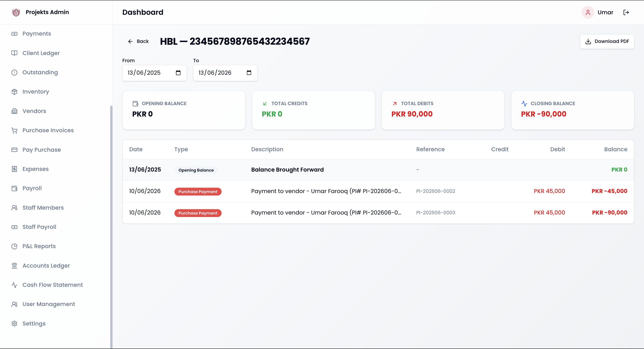Click the Accounts Ledger bank icon
Image resolution: width=644 pixels, height=349 pixels.
point(15,265)
